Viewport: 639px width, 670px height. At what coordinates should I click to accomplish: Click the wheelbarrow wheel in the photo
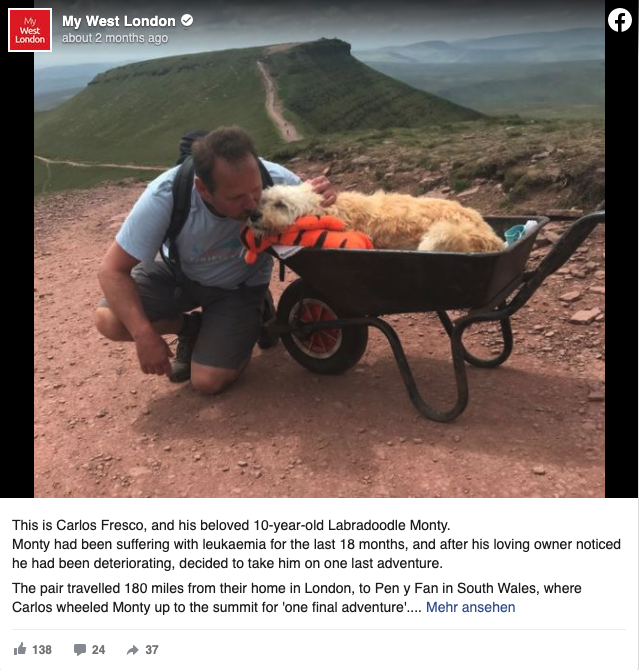323,327
